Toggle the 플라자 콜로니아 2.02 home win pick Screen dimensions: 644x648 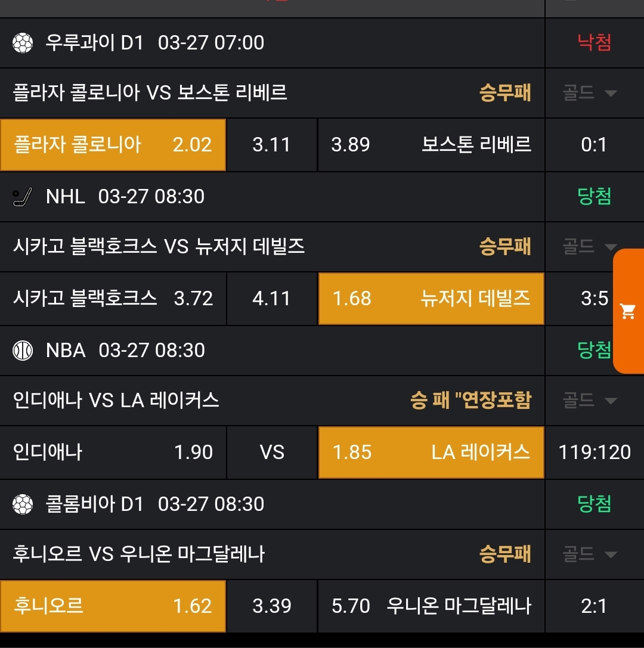tap(113, 145)
